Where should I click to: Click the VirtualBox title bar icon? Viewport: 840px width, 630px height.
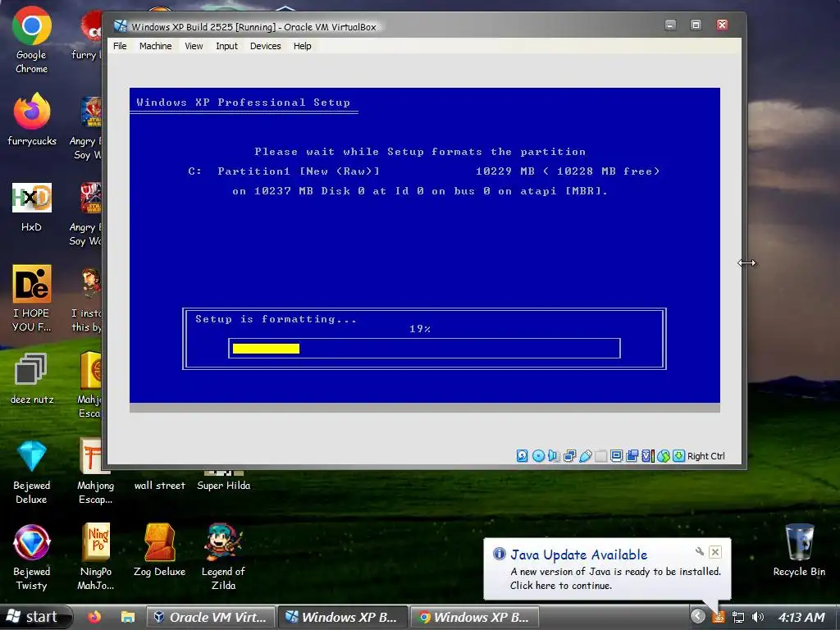pos(121,26)
